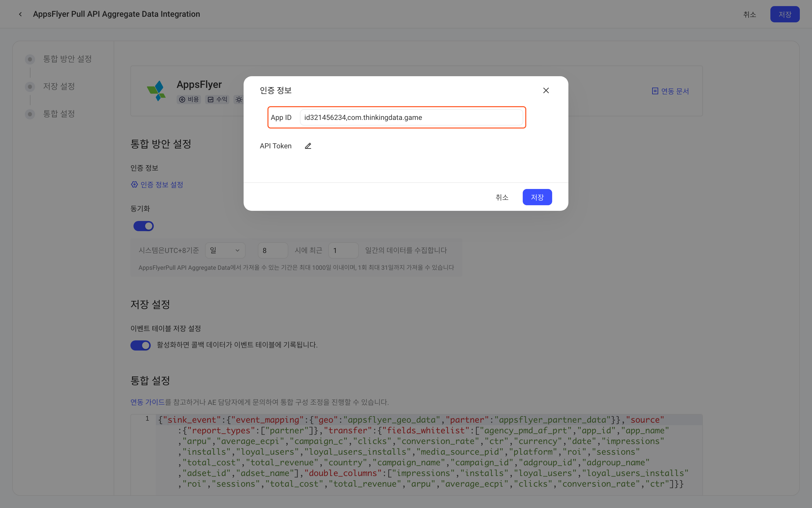Select the 비용 tag

189,100
